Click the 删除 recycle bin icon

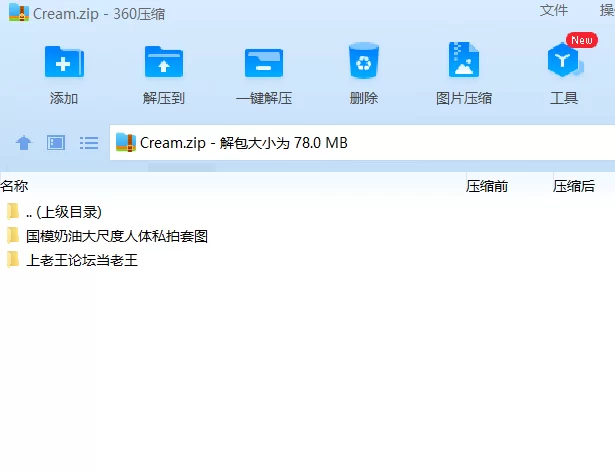point(364,60)
